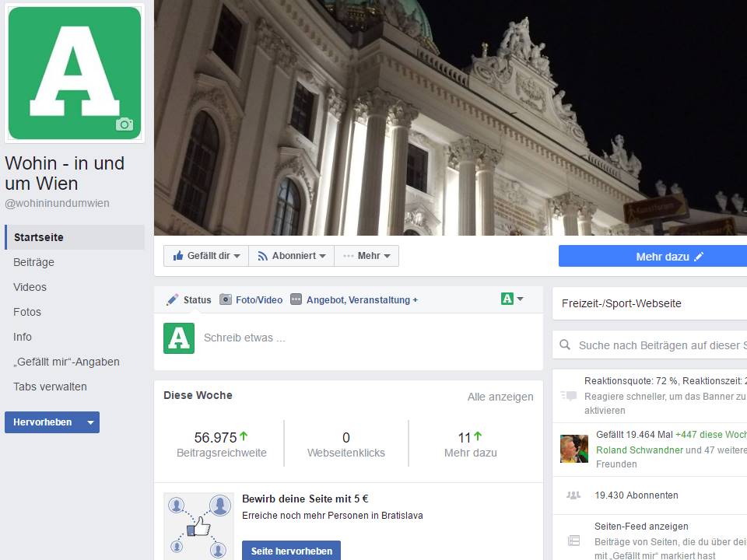
Task: Open the Gefällt dir dropdown
Action: click(x=206, y=256)
